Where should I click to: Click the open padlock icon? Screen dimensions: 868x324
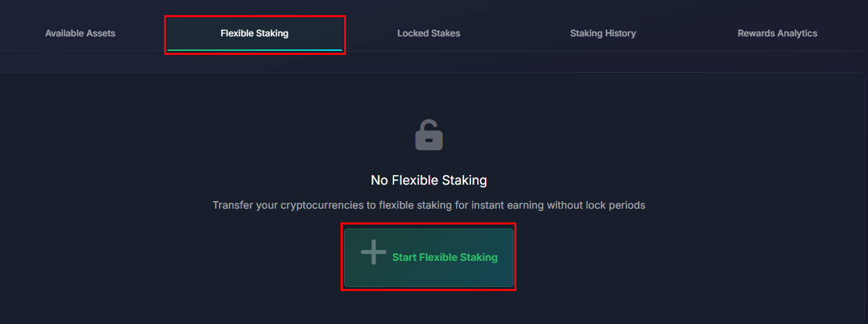coord(429,135)
